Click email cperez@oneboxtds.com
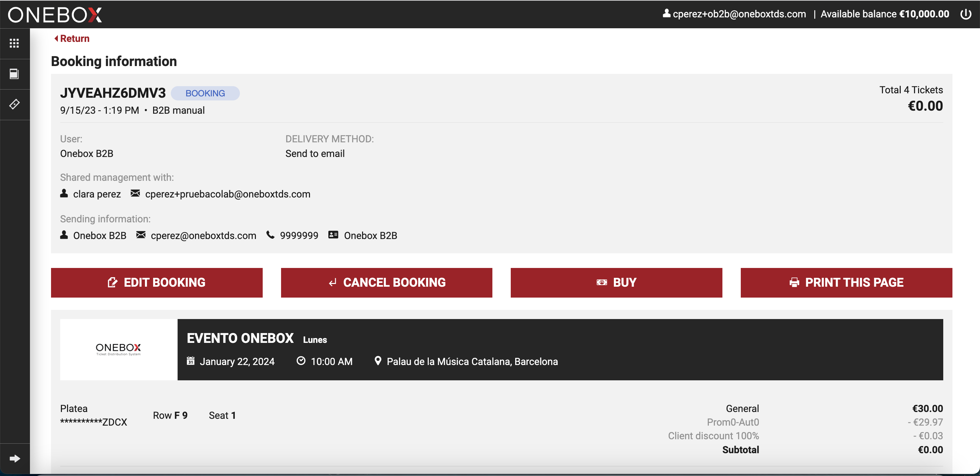The width and height of the screenshot is (980, 476). pyautogui.click(x=203, y=236)
